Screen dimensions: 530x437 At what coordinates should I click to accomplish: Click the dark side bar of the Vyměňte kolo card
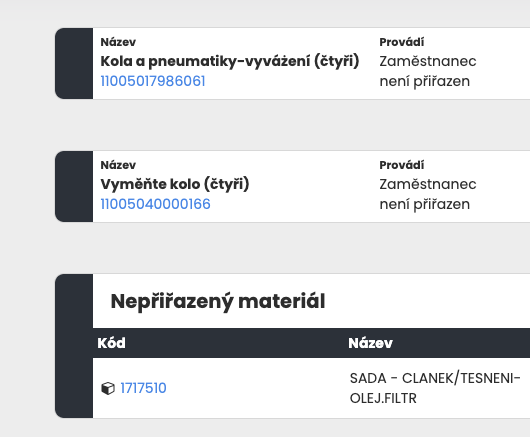74,187
